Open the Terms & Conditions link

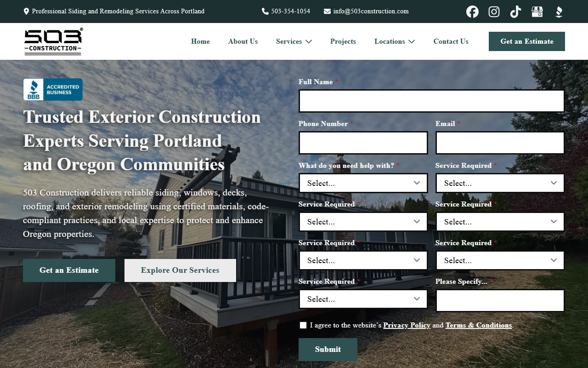click(x=479, y=325)
